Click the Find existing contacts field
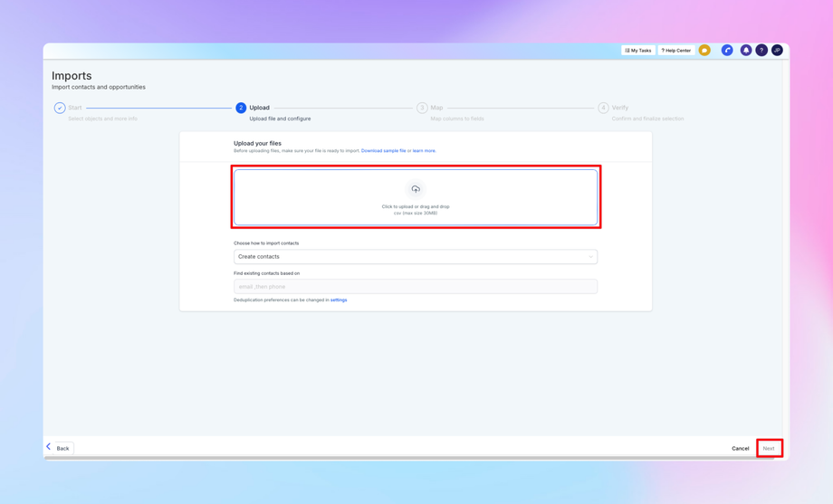Screen dimensions: 833x504 416,286
